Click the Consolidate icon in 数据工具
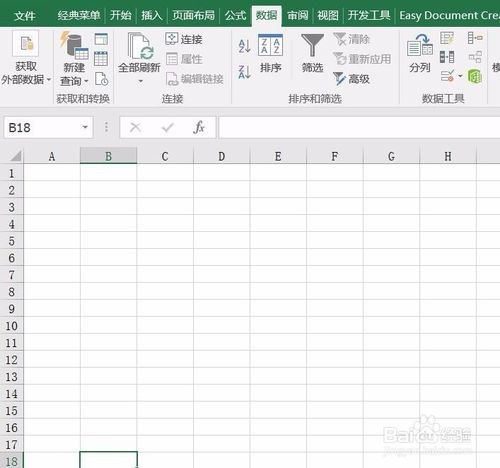This screenshot has height=468, width=500. pyautogui.click(x=475, y=38)
